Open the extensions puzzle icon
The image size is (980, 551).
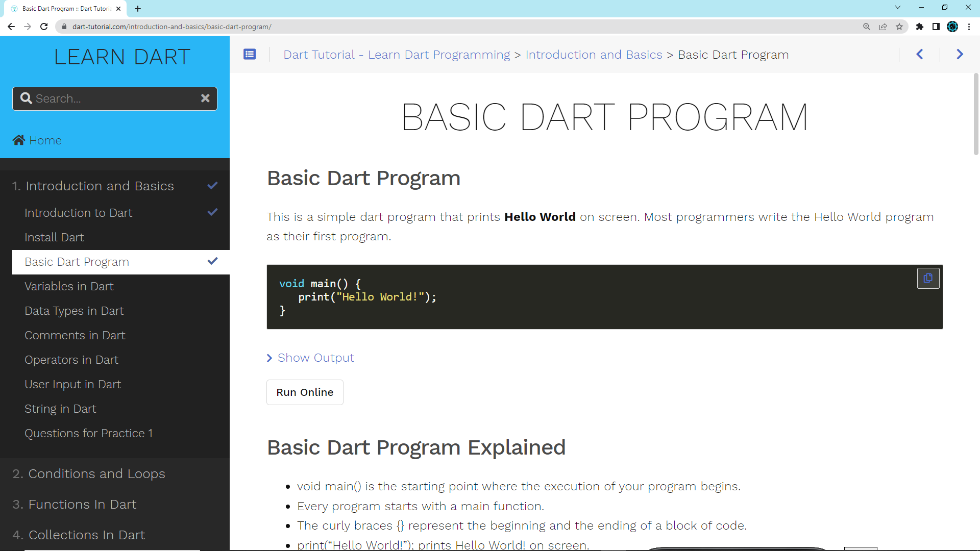[920, 27]
